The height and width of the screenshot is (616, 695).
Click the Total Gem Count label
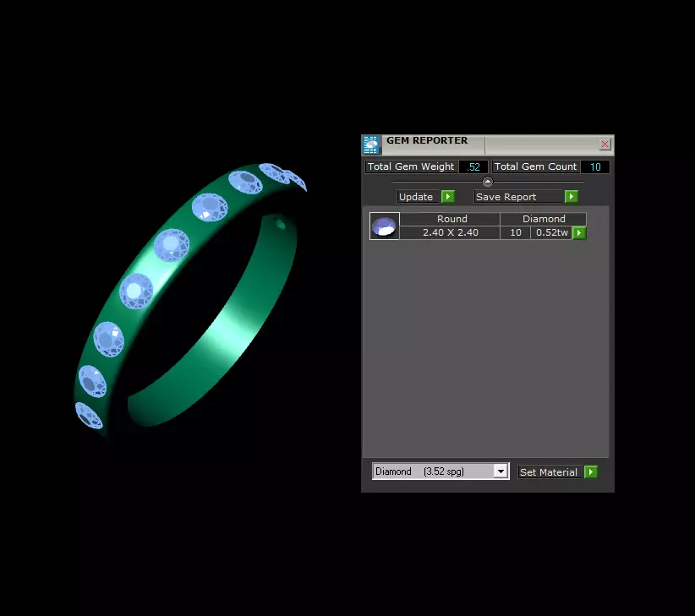[x=535, y=166]
